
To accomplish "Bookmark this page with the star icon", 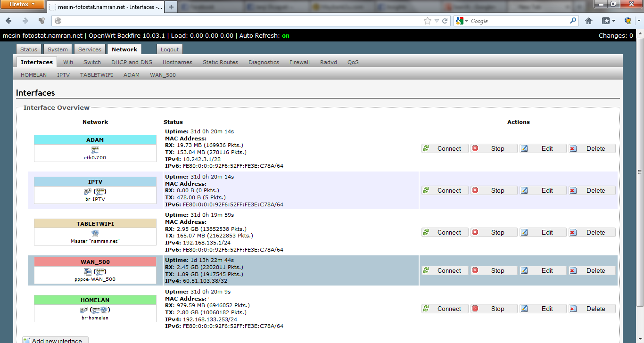I will point(427,21).
